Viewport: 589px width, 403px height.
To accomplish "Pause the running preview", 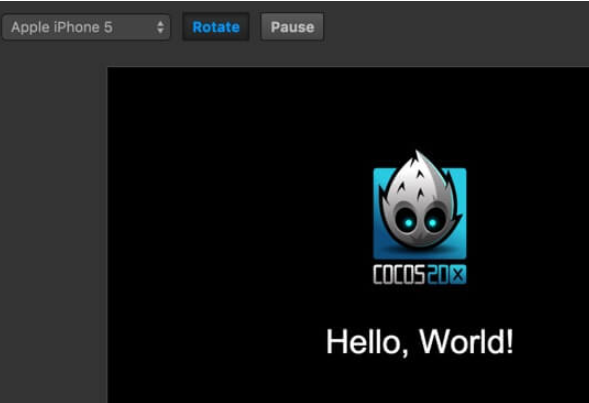I will pos(292,27).
